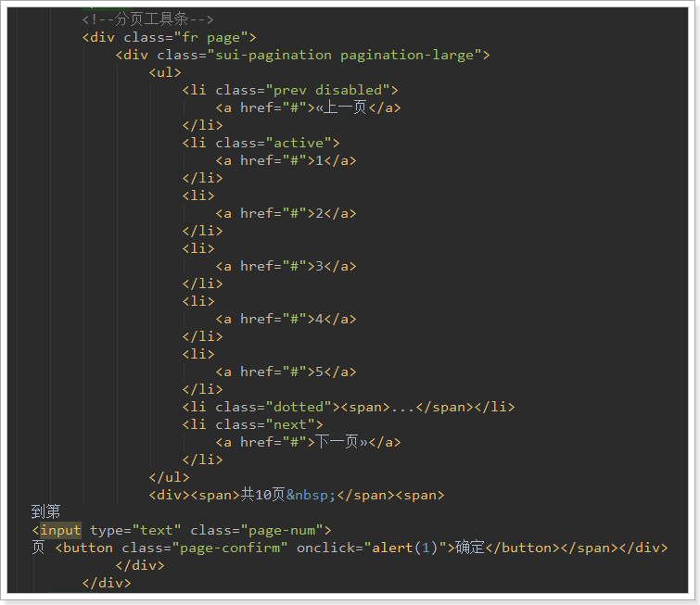Screen dimensions: 700x605
Task: Place cursor on the opening ul tag
Action: pyautogui.click(x=165, y=72)
